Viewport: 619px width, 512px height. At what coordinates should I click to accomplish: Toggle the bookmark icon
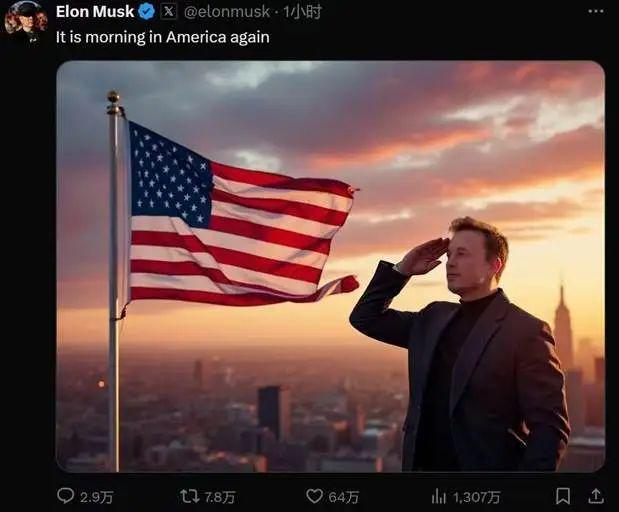563,496
